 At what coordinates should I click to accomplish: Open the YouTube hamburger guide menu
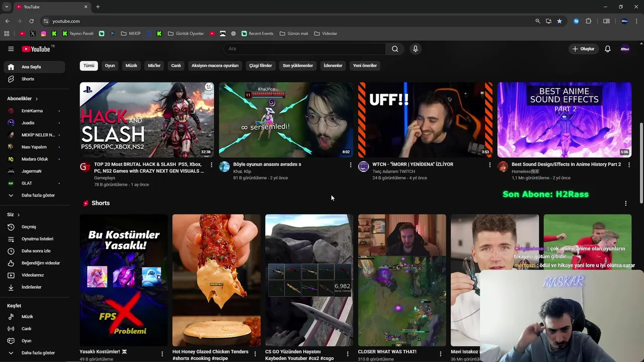click(x=11, y=49)
